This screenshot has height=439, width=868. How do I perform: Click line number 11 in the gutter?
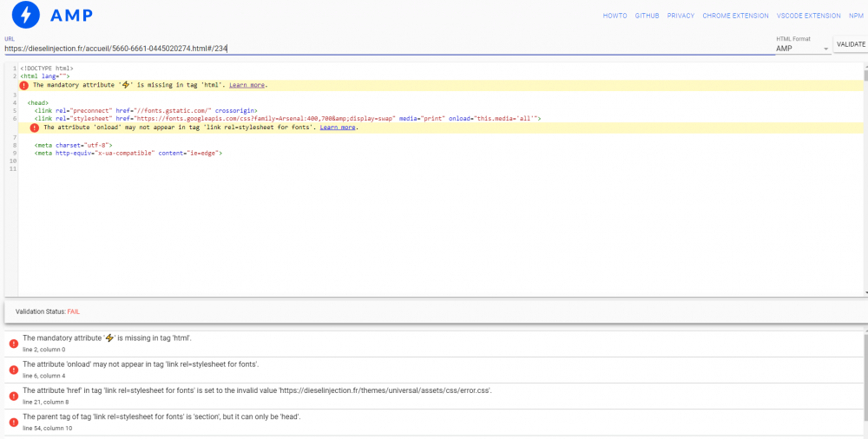coord(13,168)
